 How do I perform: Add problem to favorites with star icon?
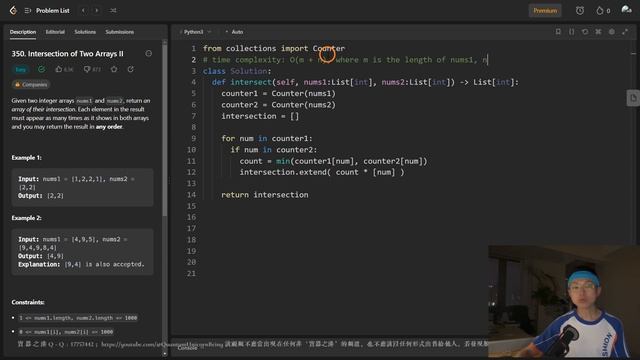114,69
